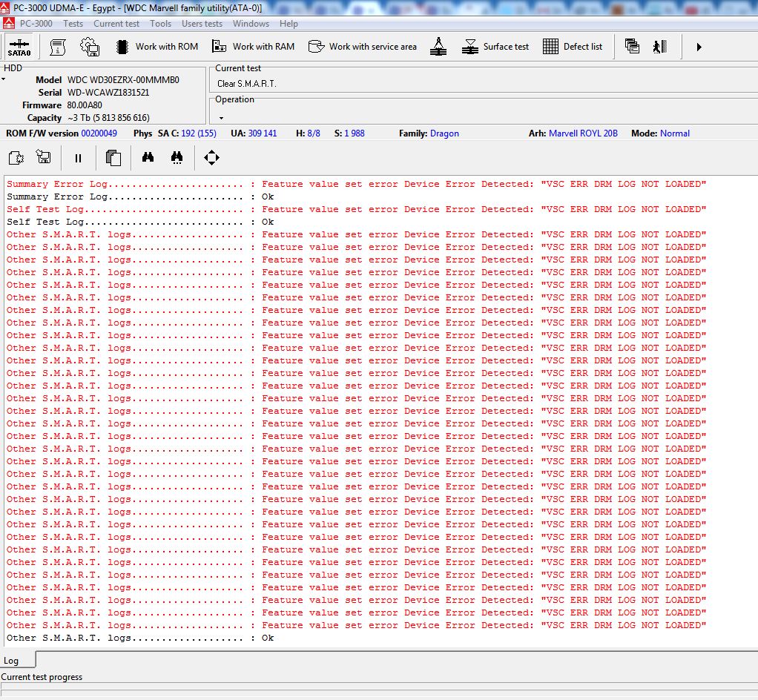Open Work with service area
Screen dimensions: 758x700
click(363, 47)
